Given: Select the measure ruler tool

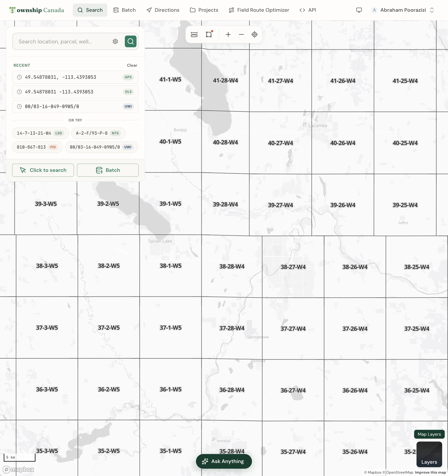Looking at the screenshot, I should point(194,34).
